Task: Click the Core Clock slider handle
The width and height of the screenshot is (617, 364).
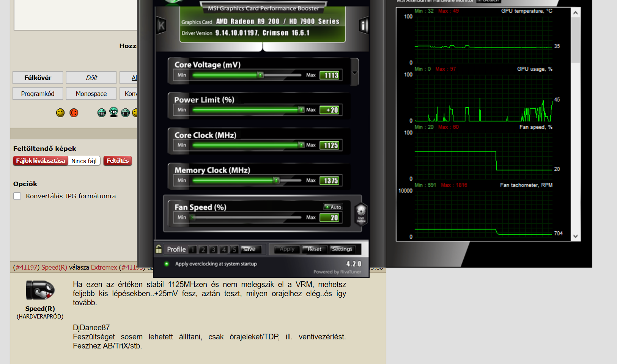Action: [x=301, y=145]
